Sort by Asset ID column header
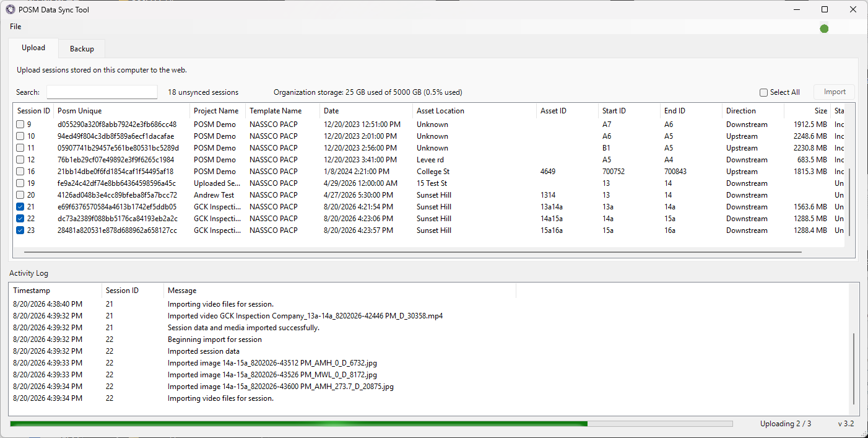 click(x=567, y=111)
